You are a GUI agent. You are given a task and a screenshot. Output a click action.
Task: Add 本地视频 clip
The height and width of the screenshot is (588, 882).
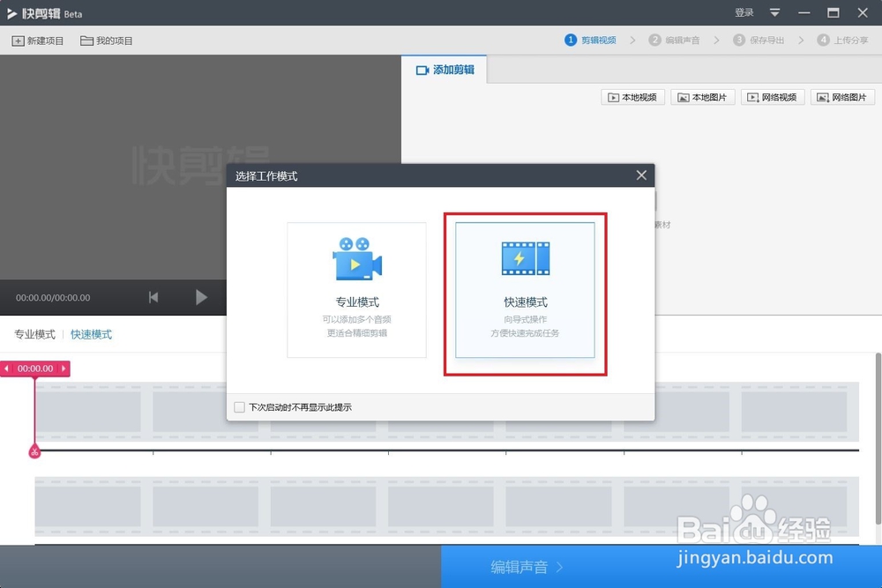[632, 97]
